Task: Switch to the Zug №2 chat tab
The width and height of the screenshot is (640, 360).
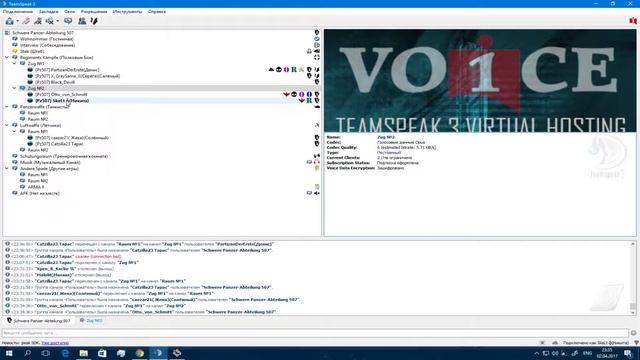Action: point(91,321)
